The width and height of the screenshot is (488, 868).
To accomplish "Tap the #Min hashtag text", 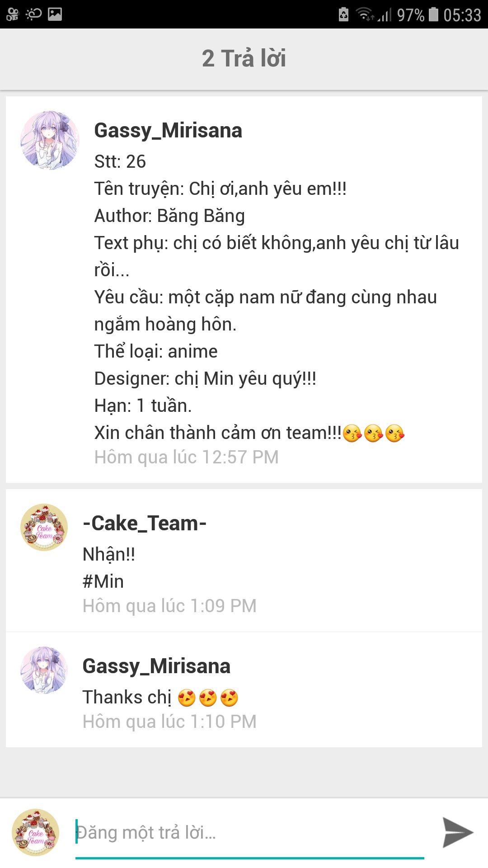I will pyautogui.click(x=103, y=581).
